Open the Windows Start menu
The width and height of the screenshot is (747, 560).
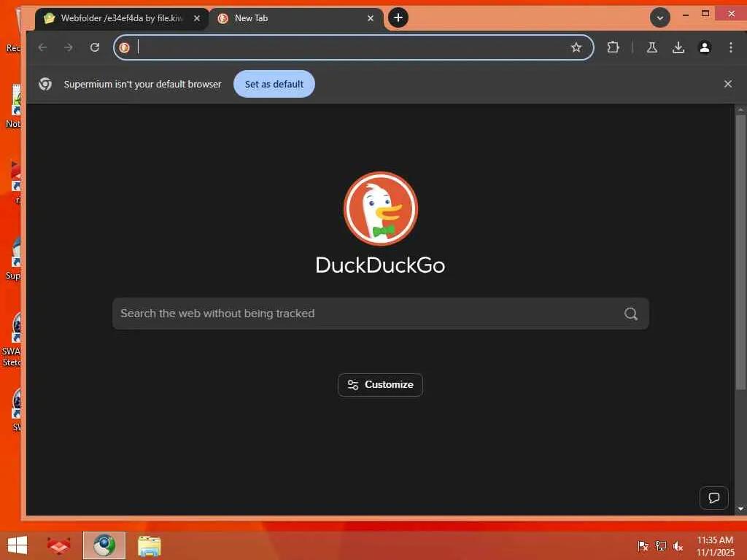click(18, 545)
